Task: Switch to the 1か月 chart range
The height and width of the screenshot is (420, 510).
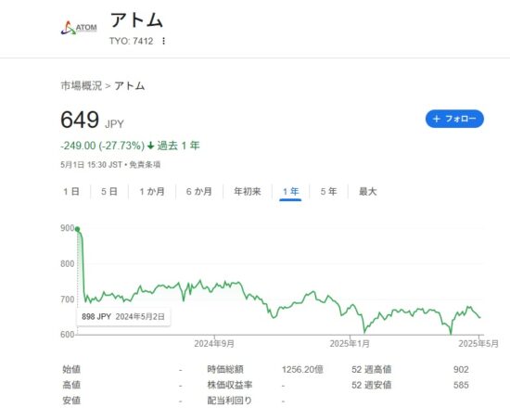Action: (152, 191)
